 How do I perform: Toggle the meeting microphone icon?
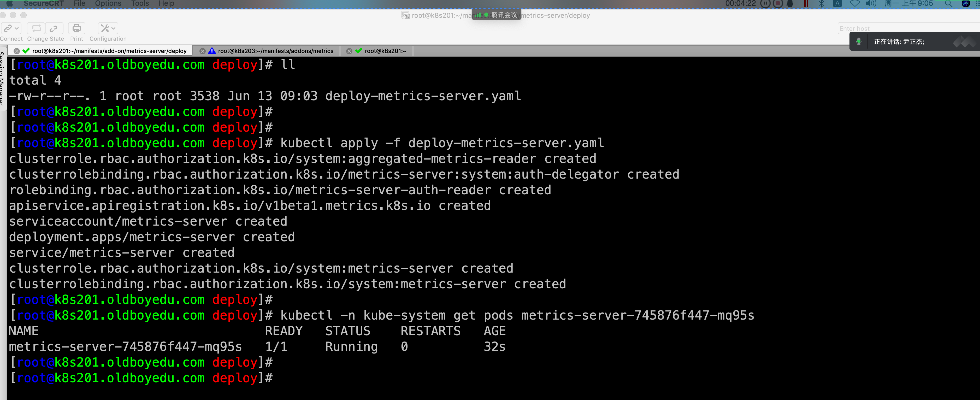click(859, 42)
